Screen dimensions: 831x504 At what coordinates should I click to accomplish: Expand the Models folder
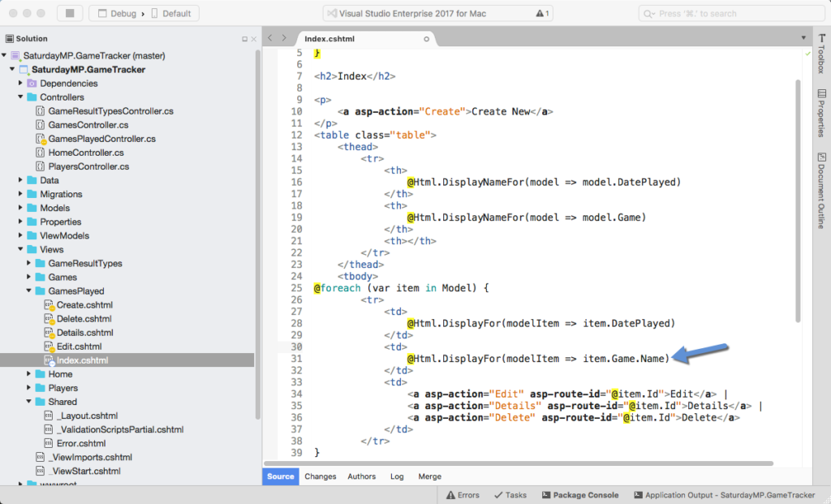[22, 208]
